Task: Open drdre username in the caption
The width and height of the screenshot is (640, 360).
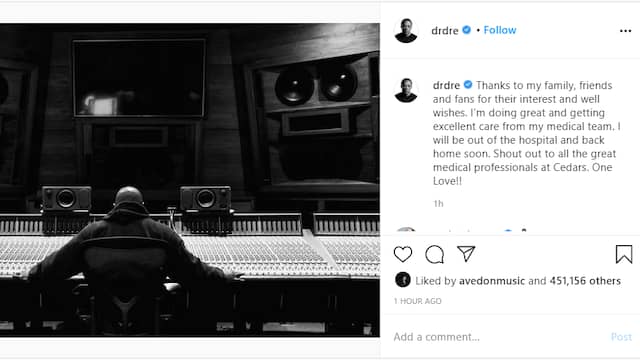Action: click(447, 85)
